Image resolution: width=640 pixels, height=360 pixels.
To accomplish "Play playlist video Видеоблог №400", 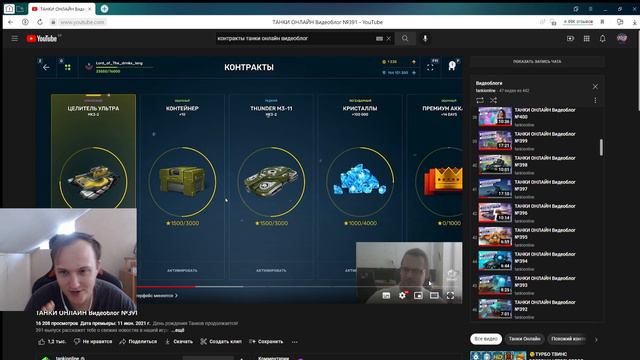I will click(x=535, y=117).
